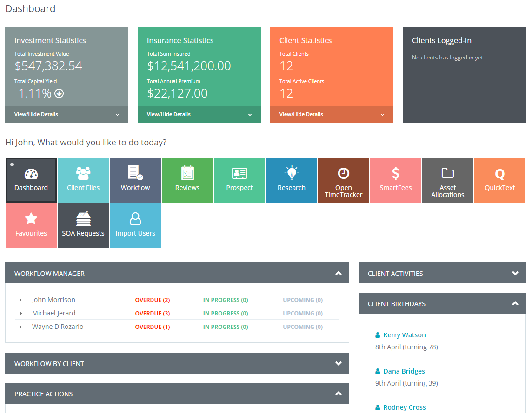Click Michael Jerard's OVERDUE (3) link
This screenshot has height=413, width=532.
(x=153, y=314)
